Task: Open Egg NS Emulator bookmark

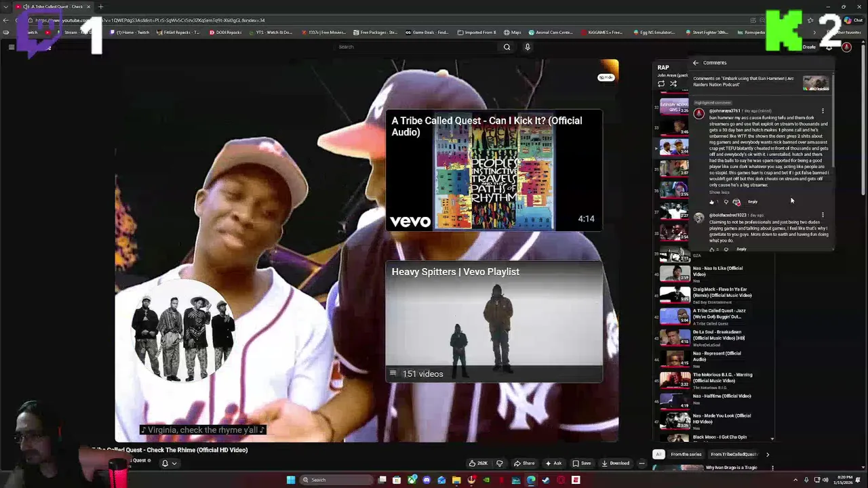Action: 654,33
